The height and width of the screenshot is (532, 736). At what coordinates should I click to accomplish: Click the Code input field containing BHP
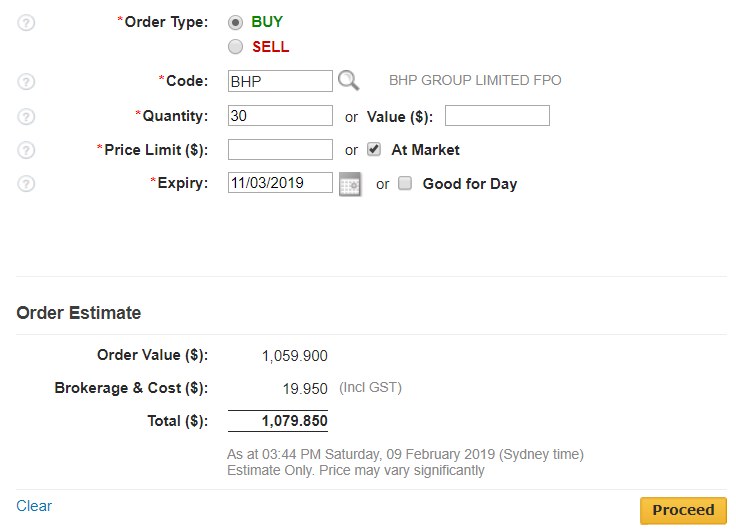(280, 81)
